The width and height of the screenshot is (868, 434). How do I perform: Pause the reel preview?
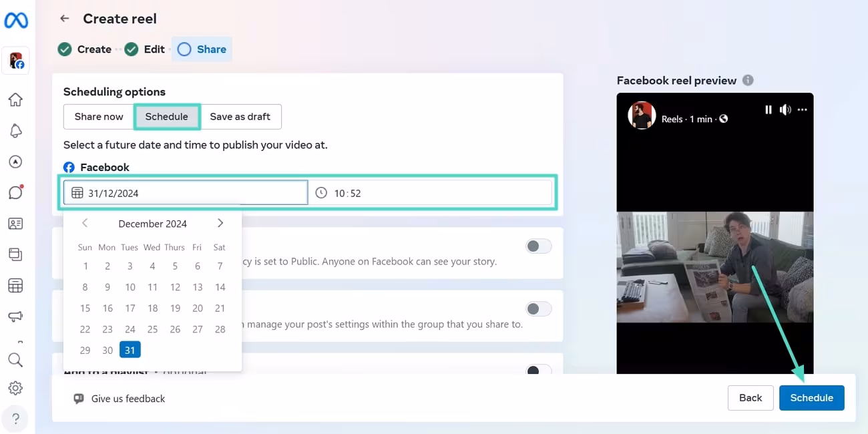click(x=769, y=110)
